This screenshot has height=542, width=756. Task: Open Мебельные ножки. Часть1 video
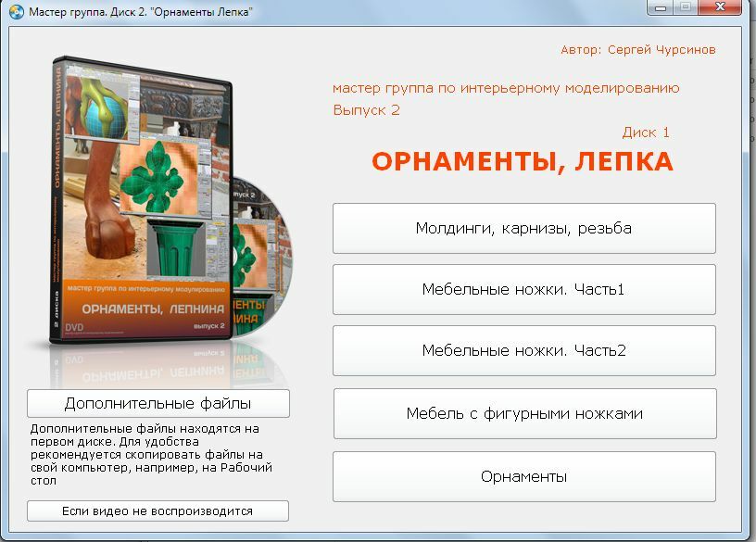(524, 289)
